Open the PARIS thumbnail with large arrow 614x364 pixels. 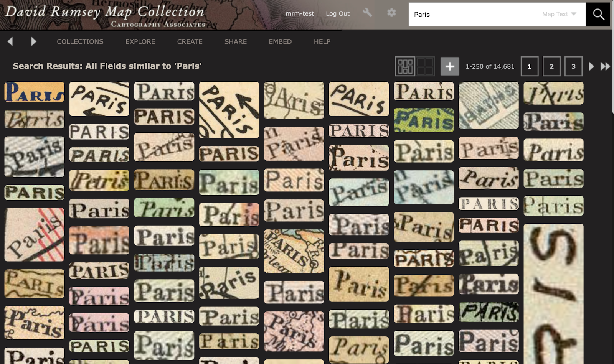229,110
